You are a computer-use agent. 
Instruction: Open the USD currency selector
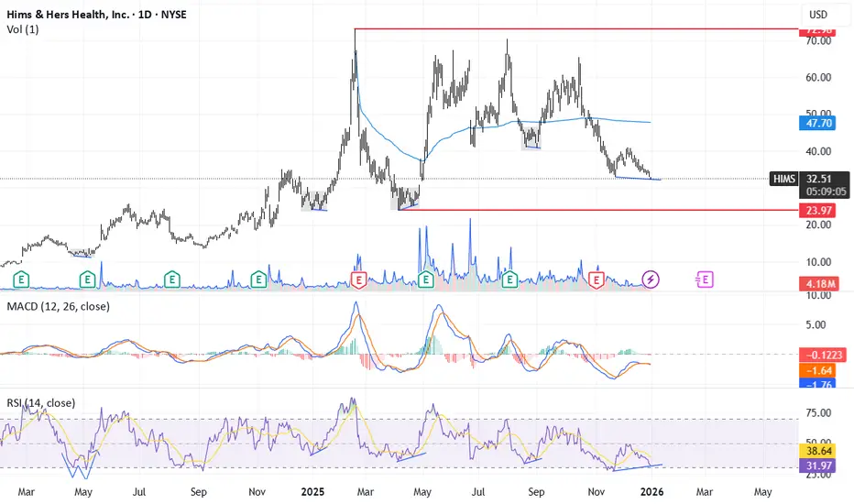[818, 15]
